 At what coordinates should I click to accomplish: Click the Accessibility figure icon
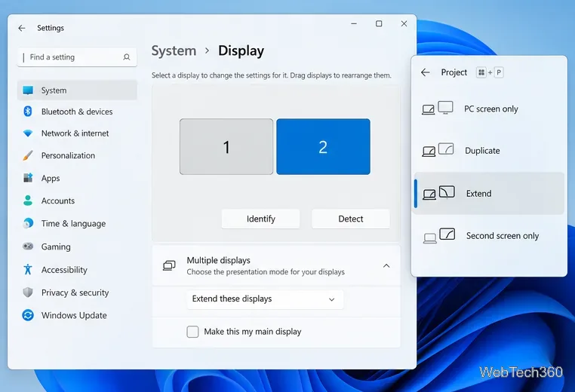pyautogui.click(x=28, y=269)
